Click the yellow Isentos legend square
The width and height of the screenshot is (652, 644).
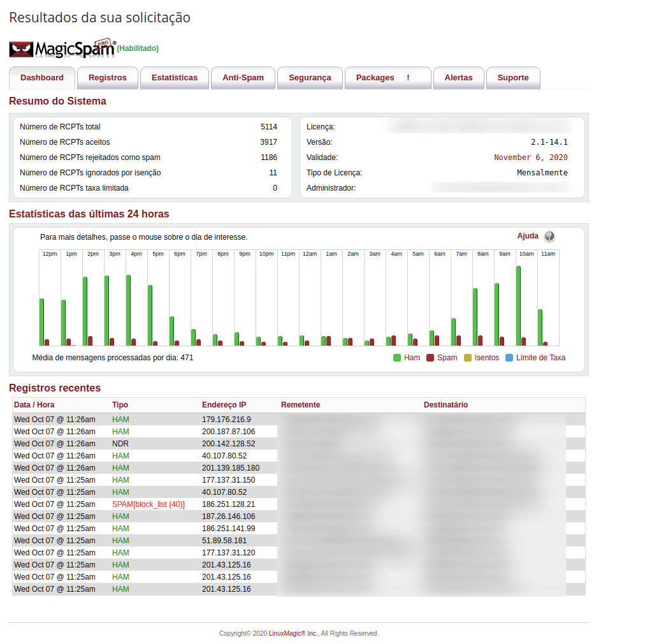pyautogui.click(x=468, y=358)
